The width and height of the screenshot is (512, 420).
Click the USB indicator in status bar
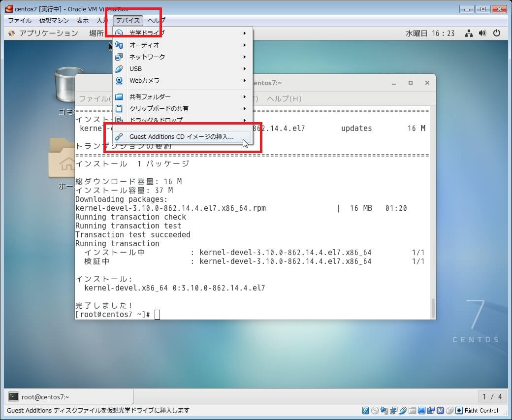(403, 411)
